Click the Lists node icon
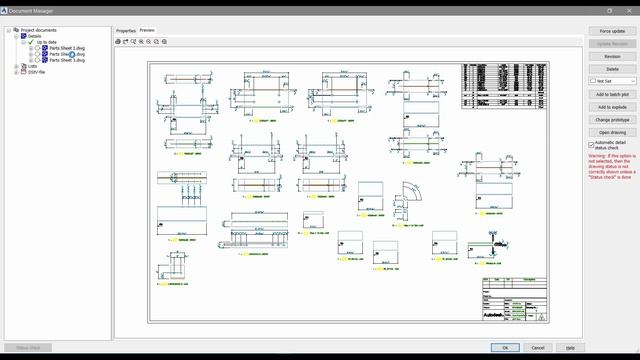The height and width of the screenshot is (360, 640). 24,66
